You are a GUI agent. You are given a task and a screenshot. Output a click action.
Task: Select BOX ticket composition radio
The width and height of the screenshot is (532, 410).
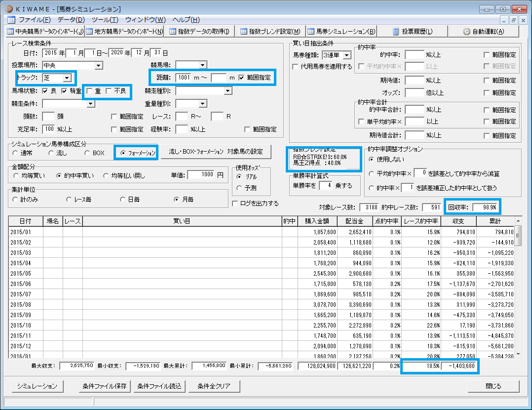pyautogui.click(x=87, y=153)
